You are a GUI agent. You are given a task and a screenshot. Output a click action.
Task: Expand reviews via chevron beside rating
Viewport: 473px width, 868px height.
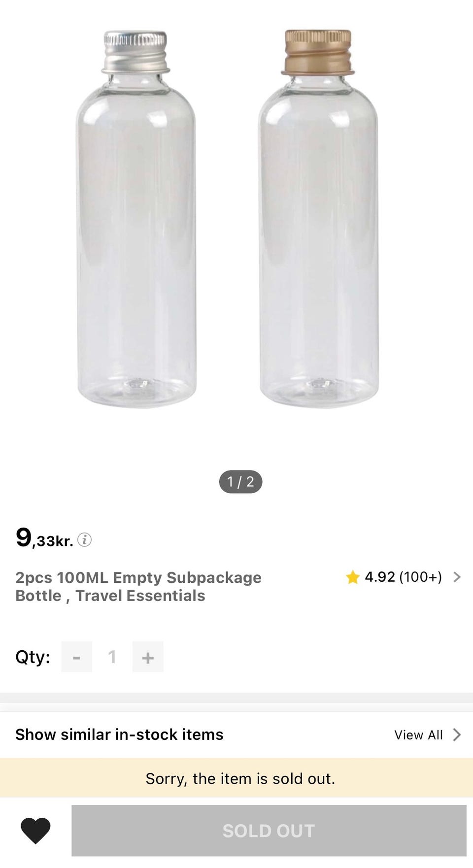457,577
